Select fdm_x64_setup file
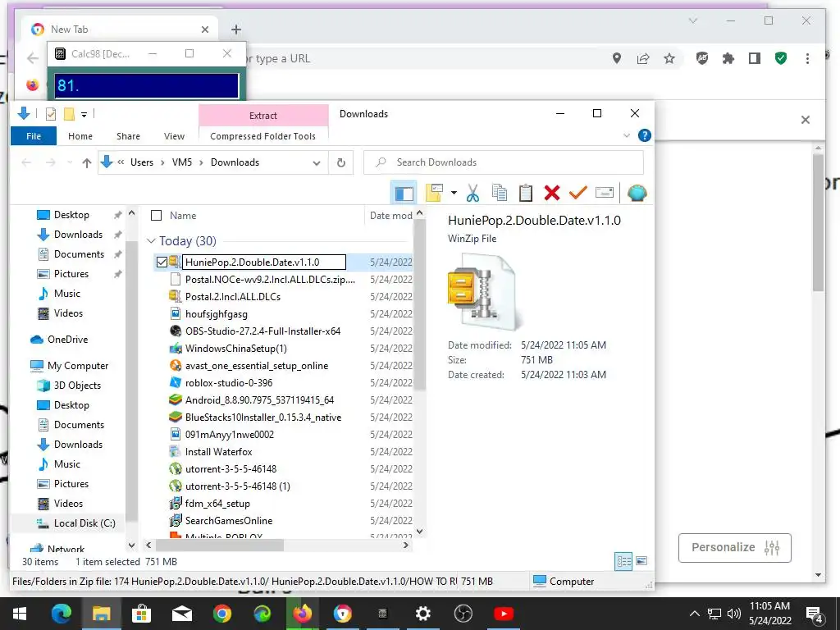Screen dimensions: 840x630 click(217, 503)
